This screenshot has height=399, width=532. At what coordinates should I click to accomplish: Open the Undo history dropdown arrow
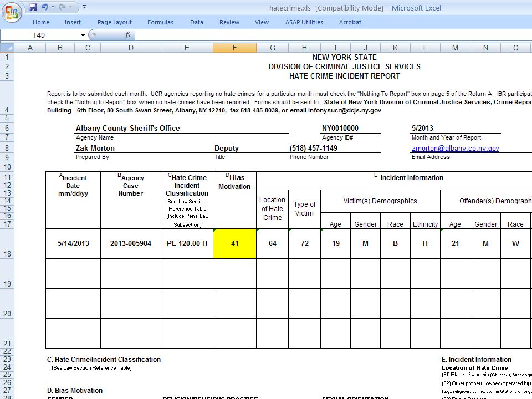point(53,7)
